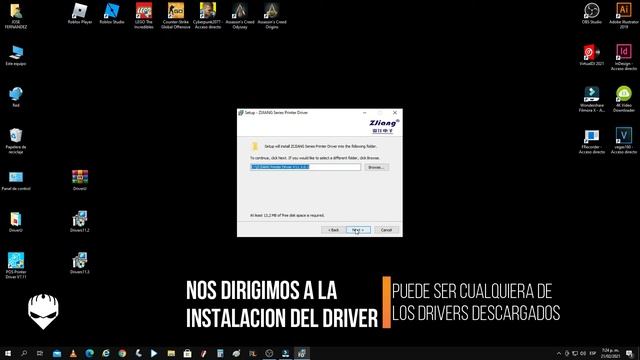640x360 pixels.
Task: Select the DriverU folder icon in left column
Action: 16,222
